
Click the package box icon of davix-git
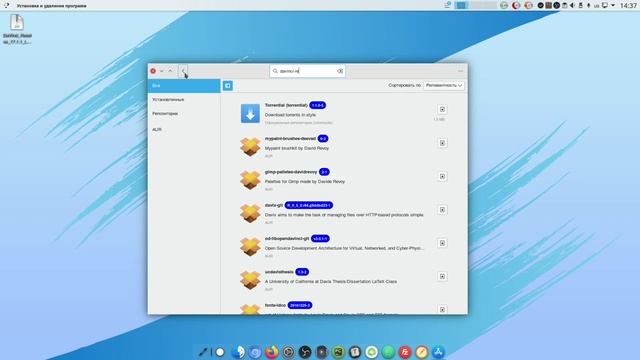250,213
